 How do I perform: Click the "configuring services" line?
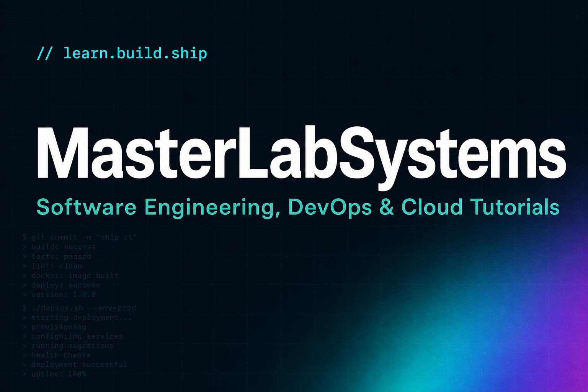click(73, 336)
